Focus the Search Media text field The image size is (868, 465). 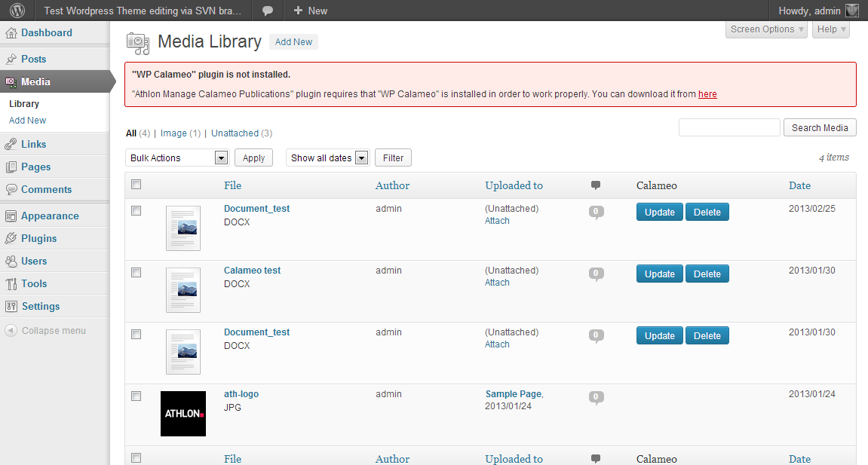[729, 128]
